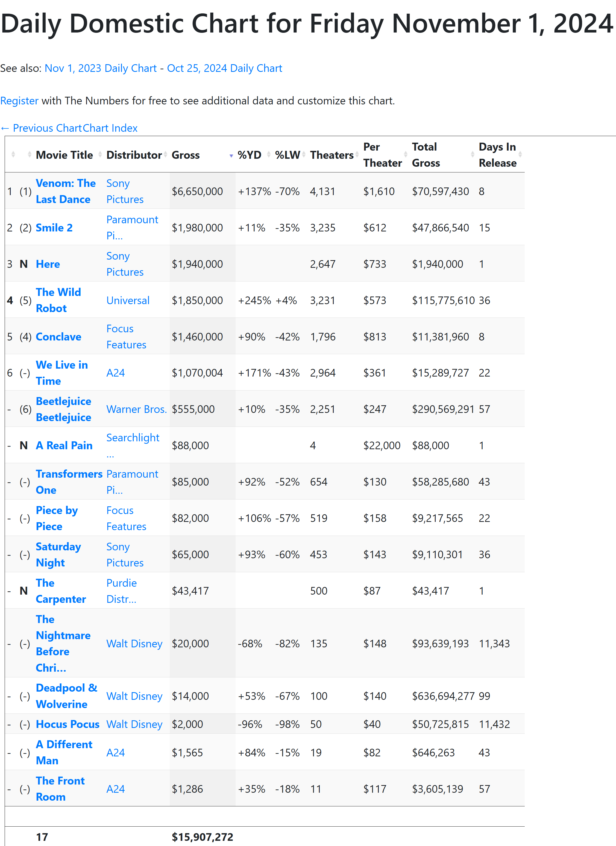Viewport: 616px width, 846px height.
Task: Sort table by Movie Title column
Action: [64, 155]
